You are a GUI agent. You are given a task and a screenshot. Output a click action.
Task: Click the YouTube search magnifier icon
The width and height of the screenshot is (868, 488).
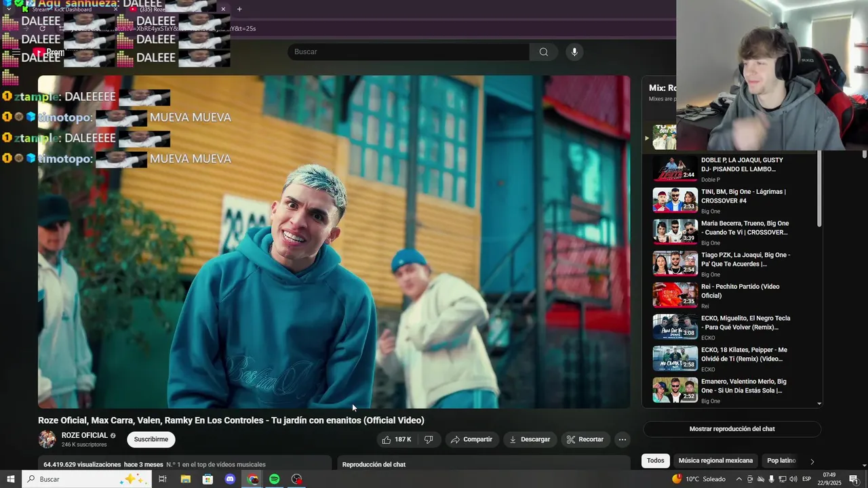pos(544,52)
